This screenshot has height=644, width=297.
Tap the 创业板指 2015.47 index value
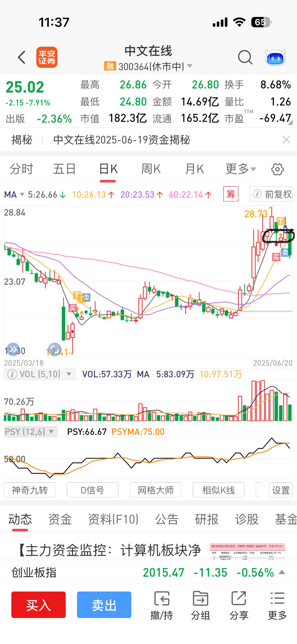[x=164, y=572]
